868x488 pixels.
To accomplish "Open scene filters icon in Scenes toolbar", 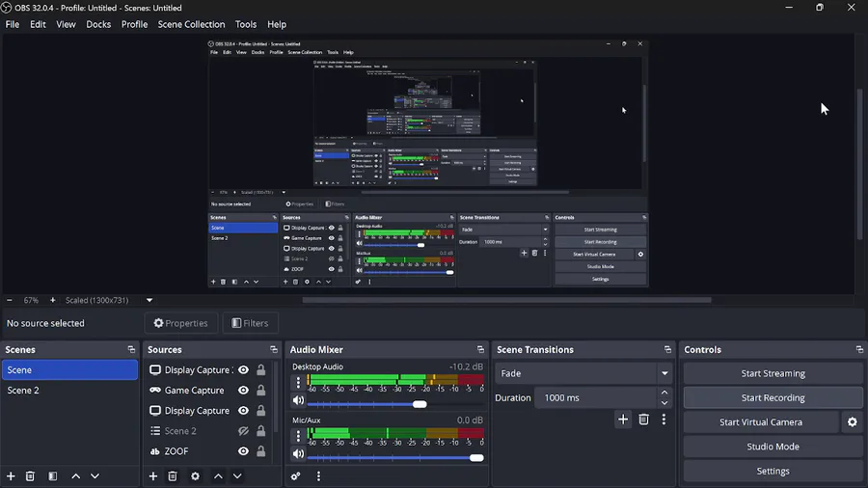I will coord(53,475).
